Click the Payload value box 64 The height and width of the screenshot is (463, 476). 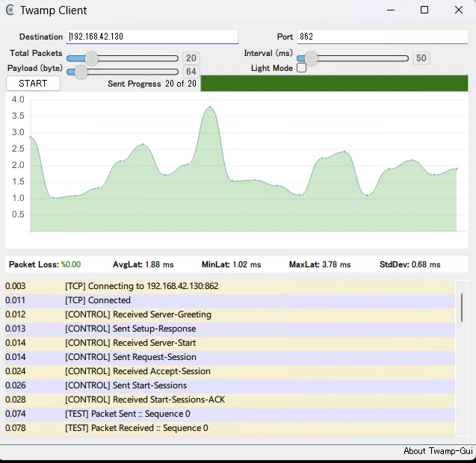[191, 72]
